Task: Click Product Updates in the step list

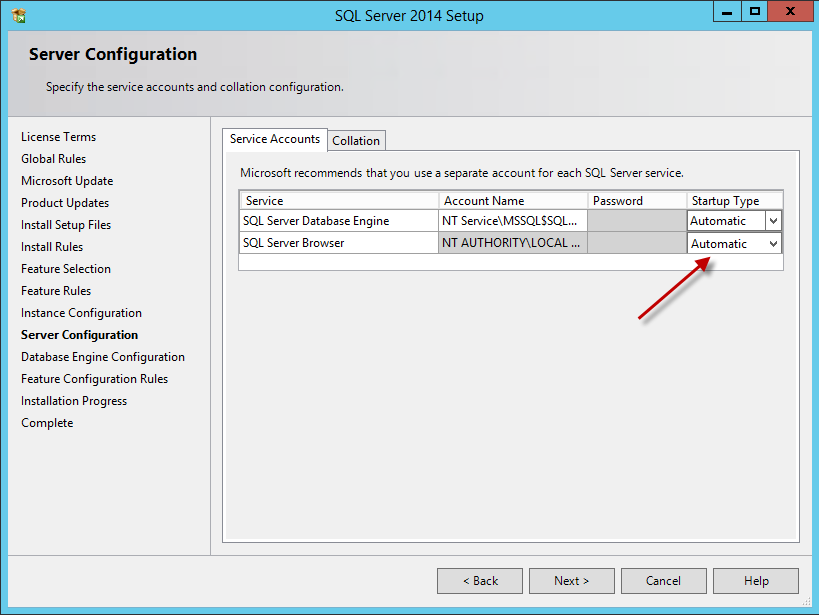Action: tap(65, 203)
